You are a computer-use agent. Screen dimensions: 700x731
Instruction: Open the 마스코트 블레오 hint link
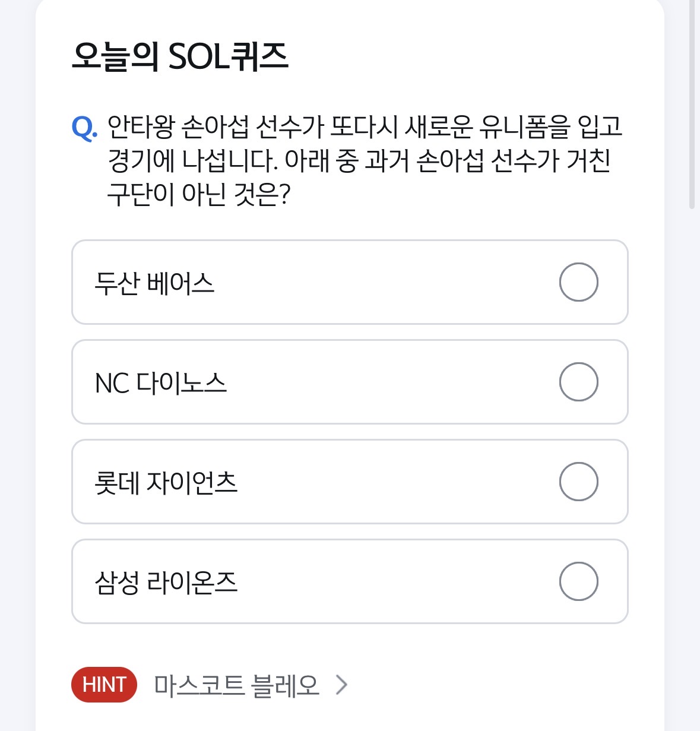pyautogui.click(x=236, y=685)
